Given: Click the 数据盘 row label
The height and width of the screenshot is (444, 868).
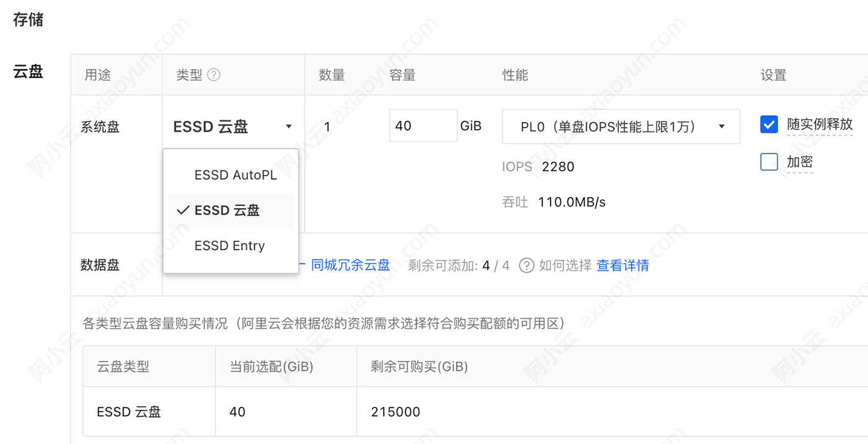Looking at the screenshot, I should pos(100,265).
